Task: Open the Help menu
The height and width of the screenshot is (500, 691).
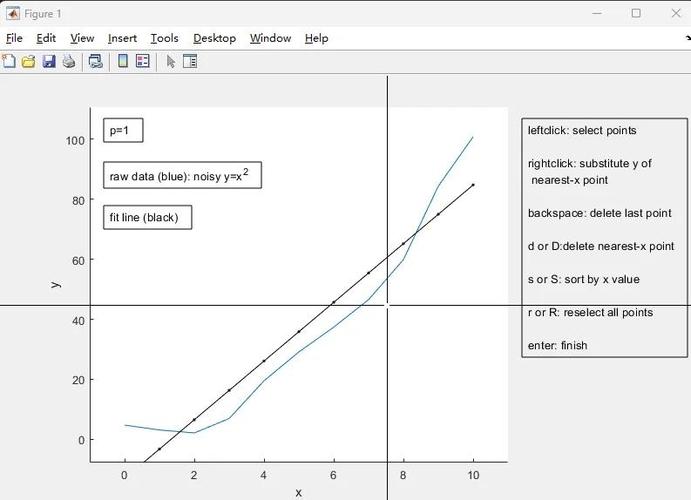Action: 316,38
